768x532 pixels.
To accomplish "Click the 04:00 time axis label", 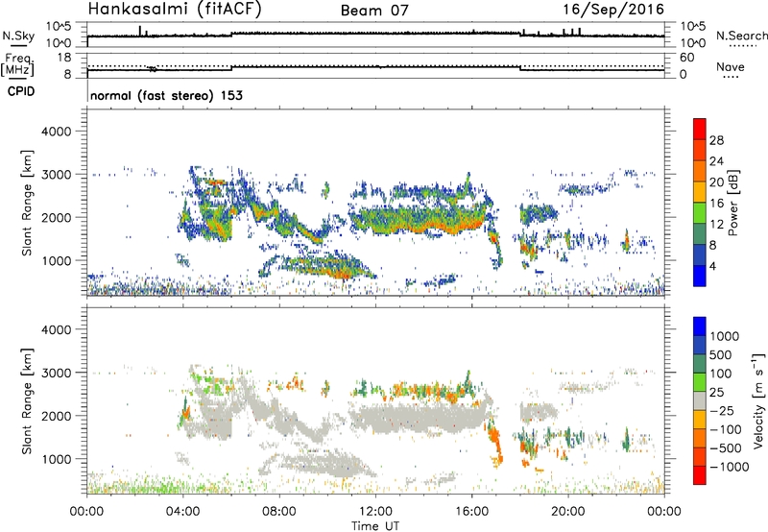I will point(182,512).
